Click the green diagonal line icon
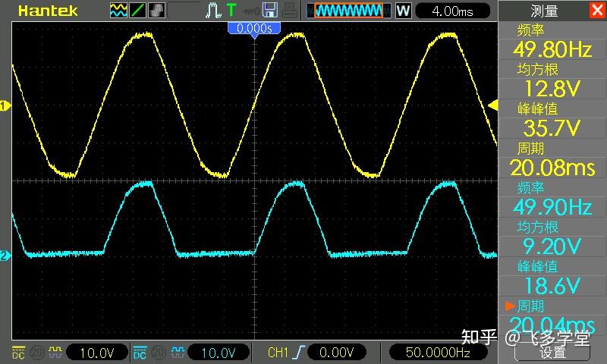 [x=137, y=11]
